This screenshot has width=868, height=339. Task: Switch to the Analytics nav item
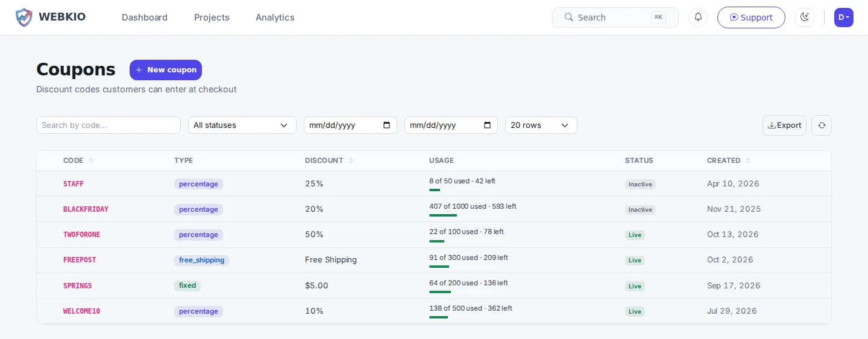pos(275,17)
